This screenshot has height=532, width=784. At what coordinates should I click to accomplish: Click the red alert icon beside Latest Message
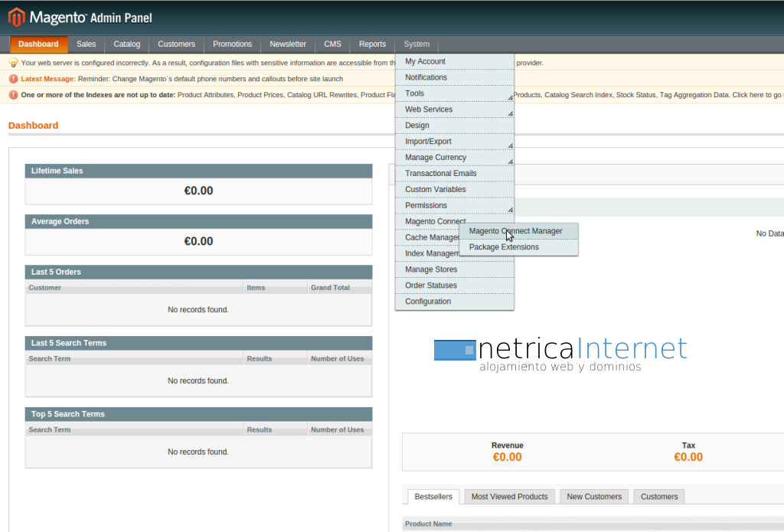point(13,79)
